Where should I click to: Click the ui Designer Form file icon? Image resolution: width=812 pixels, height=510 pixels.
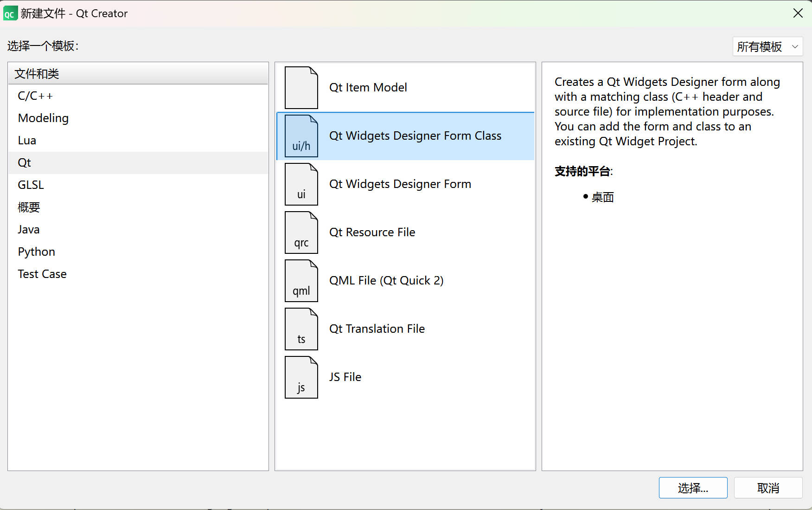[x=301, y=184]
